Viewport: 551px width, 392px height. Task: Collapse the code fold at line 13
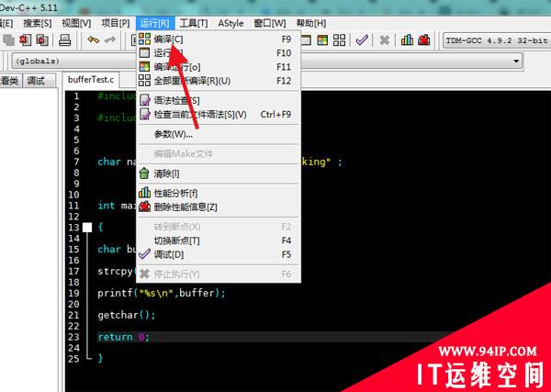(x=87, y=228)
